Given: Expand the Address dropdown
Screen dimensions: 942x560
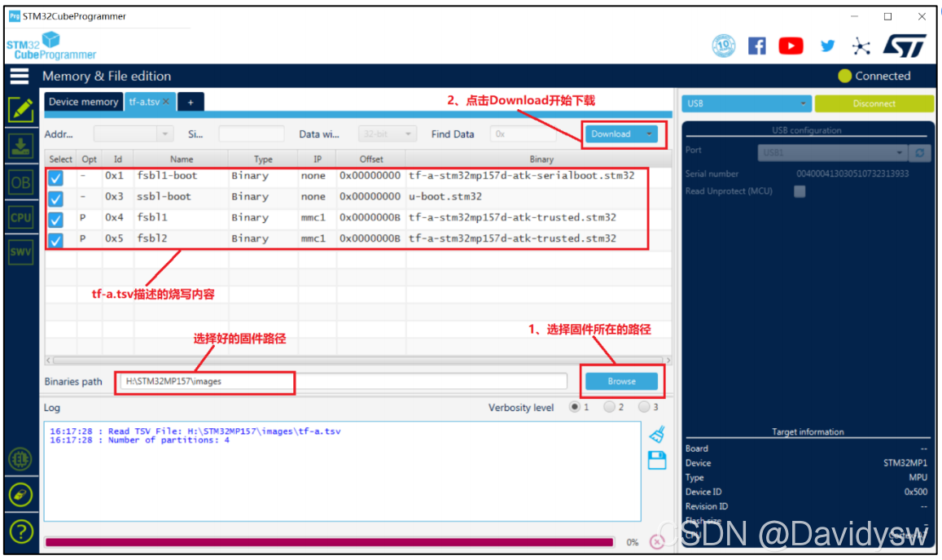Looking at the screenshot, I should coord(164,134).
